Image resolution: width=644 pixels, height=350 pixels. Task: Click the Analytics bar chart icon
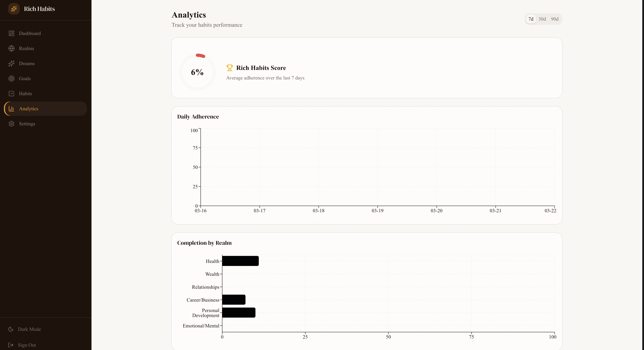pos(11,109)
